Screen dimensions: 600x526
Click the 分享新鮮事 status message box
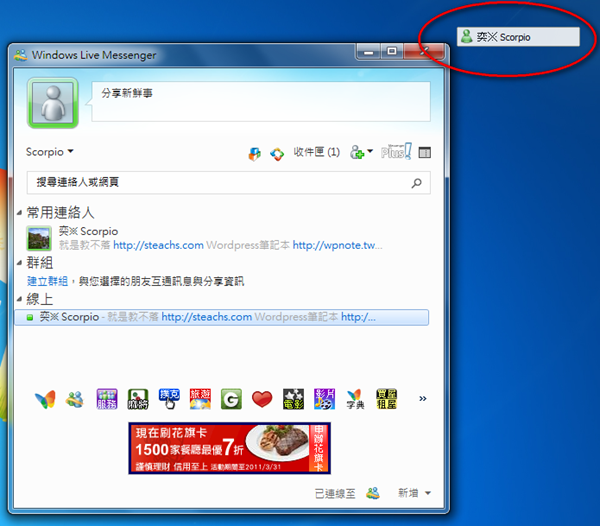click(261, 102)
